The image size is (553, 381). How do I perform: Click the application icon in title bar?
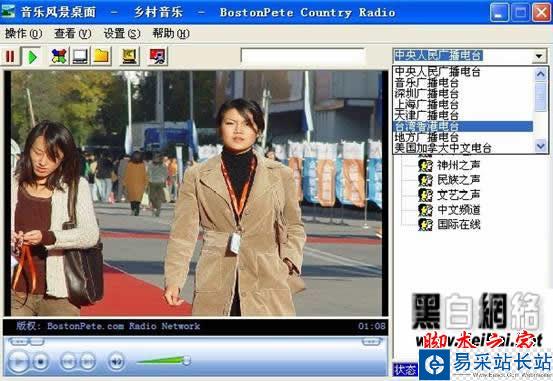(8, 12)
